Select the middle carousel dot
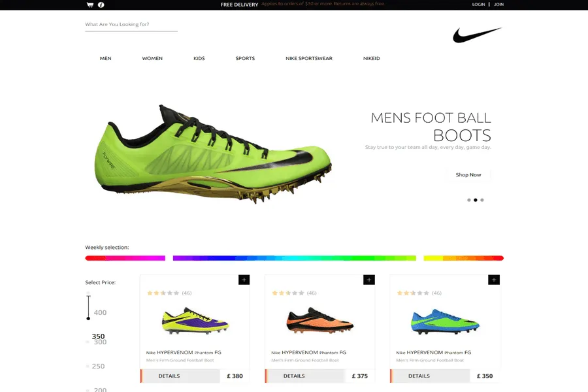Viewport: 588px width, 392px height. (475, 200)
